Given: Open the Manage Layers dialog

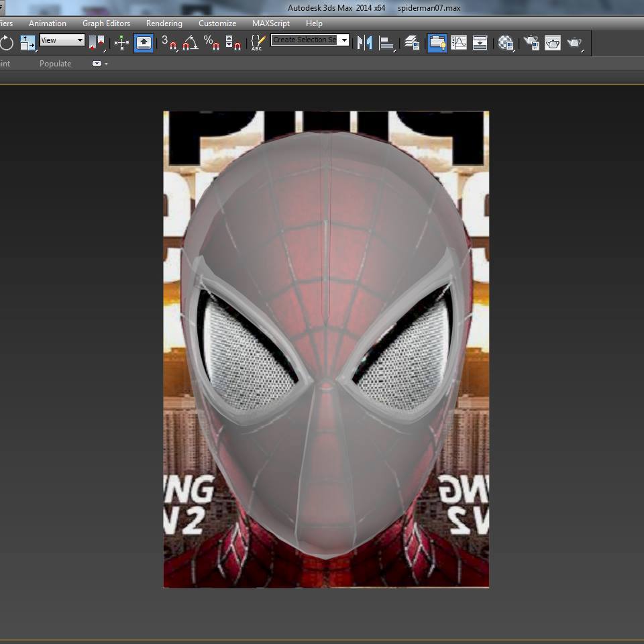Looking at the screenshot, I should pyautogui.click(x=412, y=43).
